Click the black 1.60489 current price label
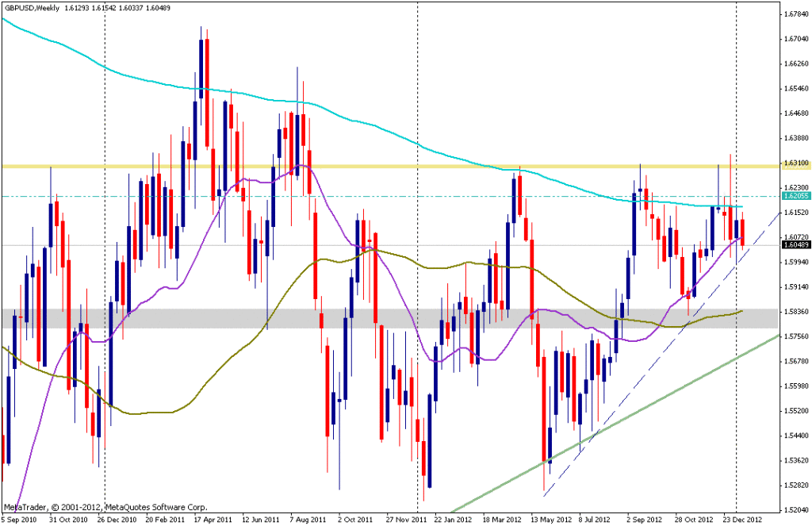812x526 pixels. click(795, 245)
